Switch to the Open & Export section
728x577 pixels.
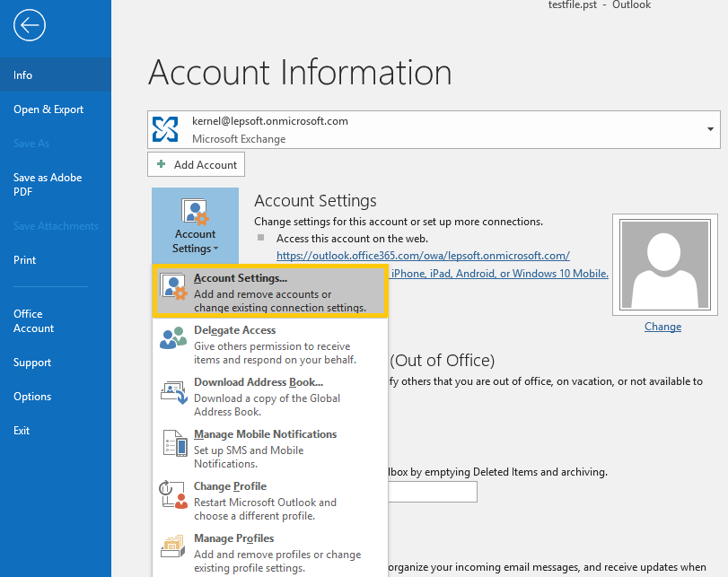pyautogui.click(x=48, y=109)
